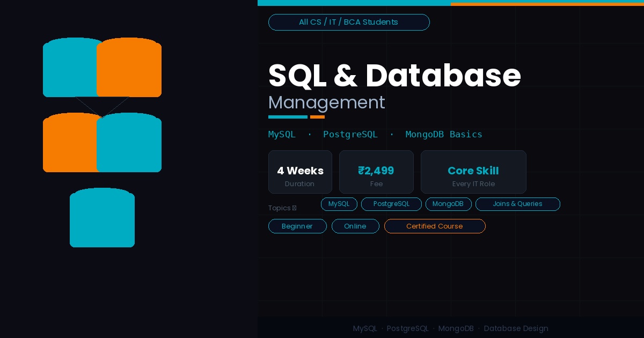Click 'MySQL · PostgreSQL · MongoDB Basics' tagline
The height and width of the screenshot is (338, 644).
coord(375,134)
